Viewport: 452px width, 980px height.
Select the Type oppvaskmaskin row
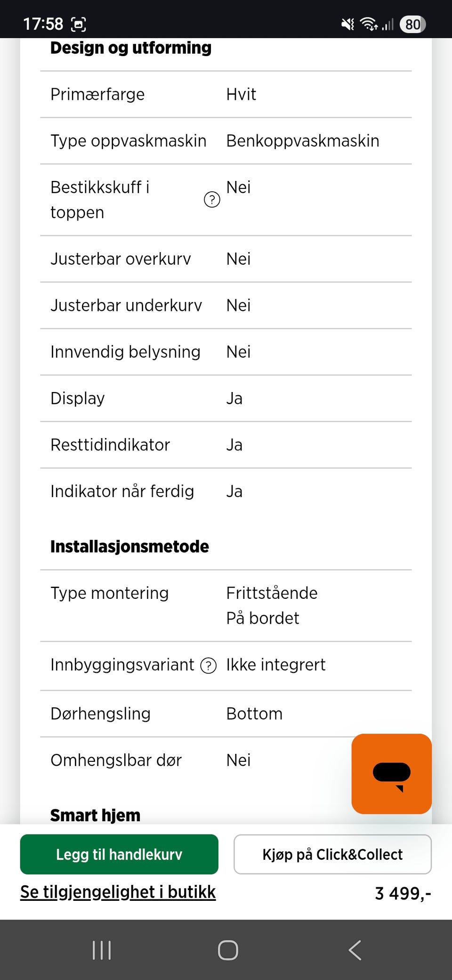tap(226, 141)
